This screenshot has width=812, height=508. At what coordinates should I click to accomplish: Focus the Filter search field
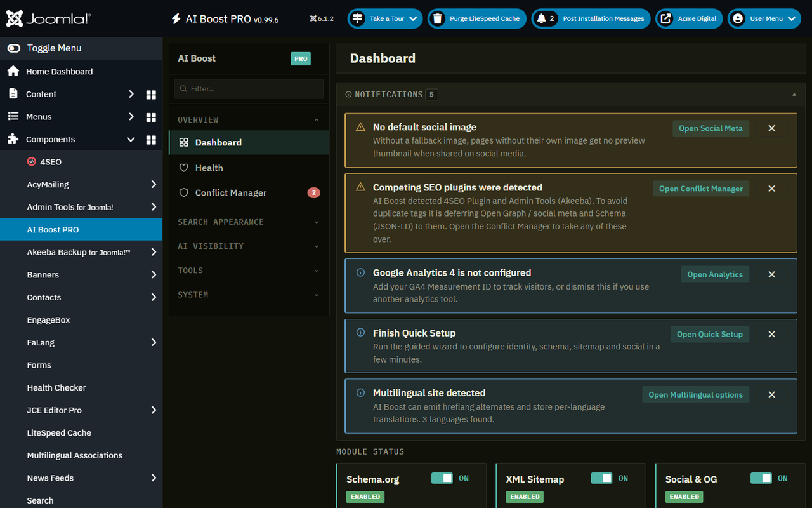[x=249, y=89]
